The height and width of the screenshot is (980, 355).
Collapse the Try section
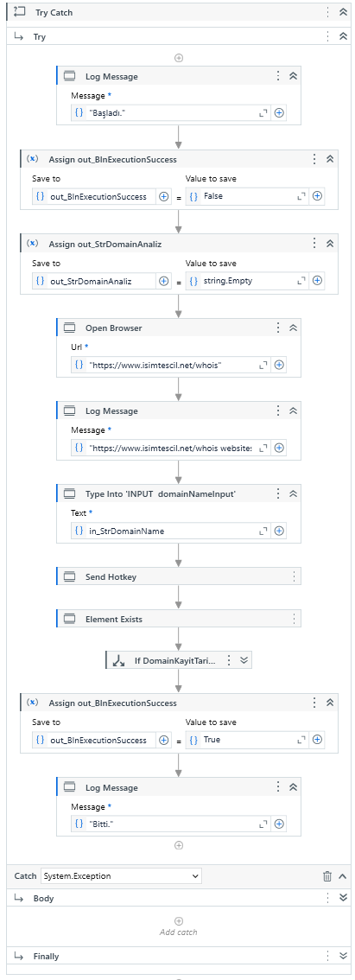pyautogui.click(x=343, y=36)
